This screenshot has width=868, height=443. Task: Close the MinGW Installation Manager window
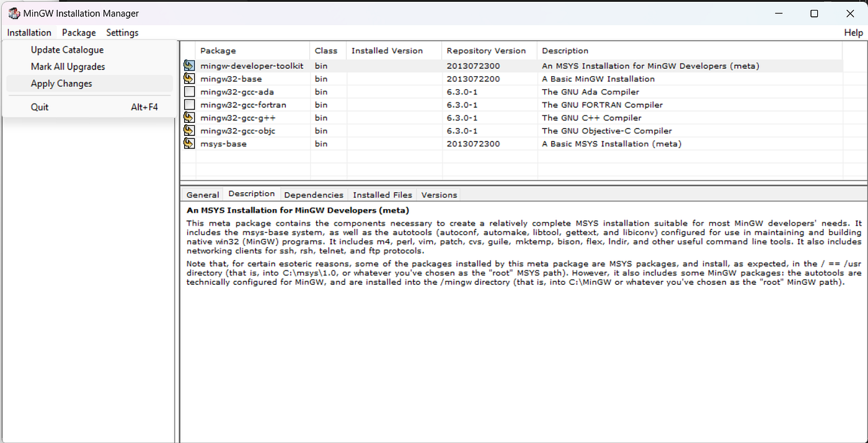tap(849, 13)
